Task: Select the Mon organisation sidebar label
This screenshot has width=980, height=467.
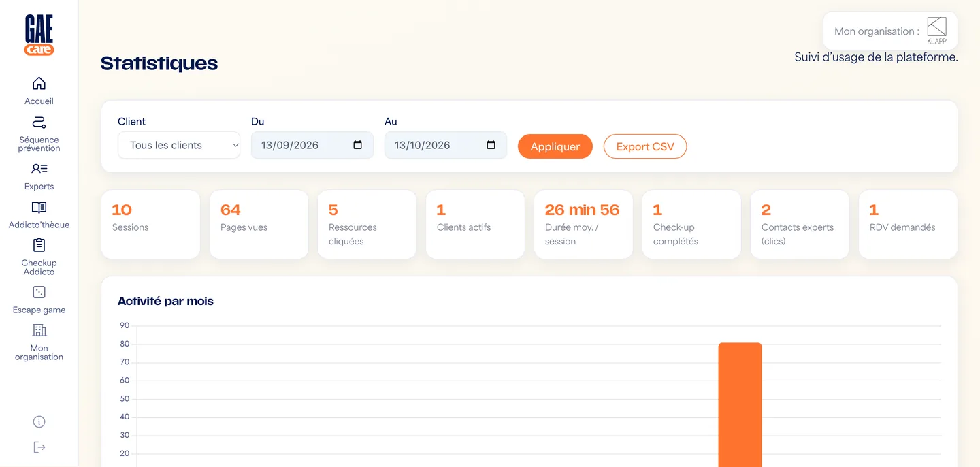Action: coord(39,353)
